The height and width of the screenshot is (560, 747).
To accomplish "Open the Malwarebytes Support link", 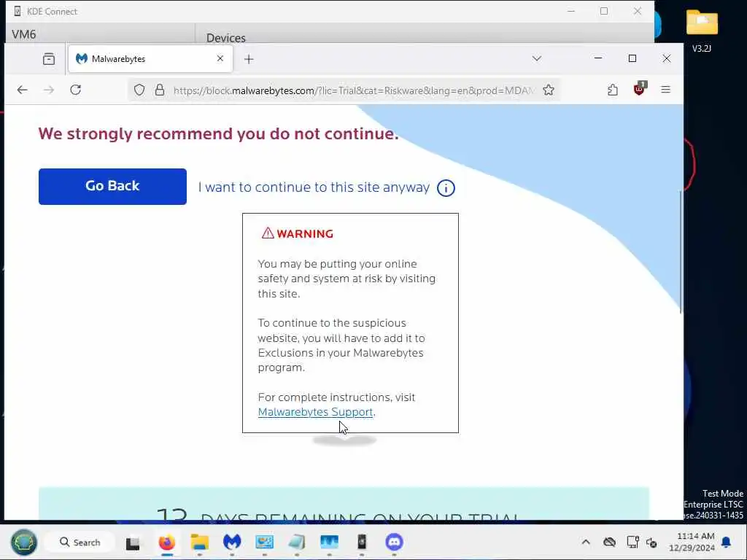I will [315, 412].
